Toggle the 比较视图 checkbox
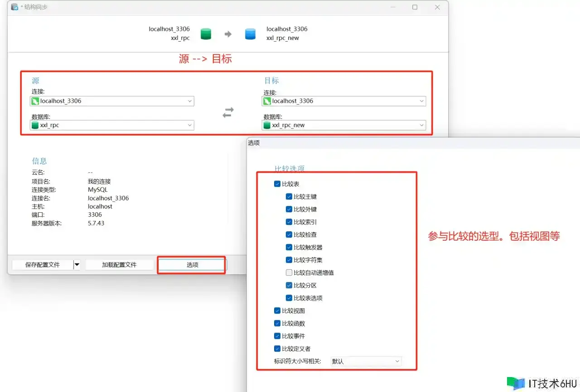This screenshot has width=580, height=392. 277,311
